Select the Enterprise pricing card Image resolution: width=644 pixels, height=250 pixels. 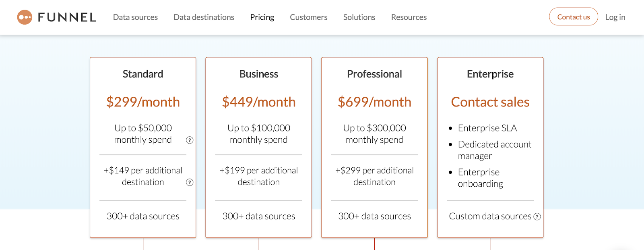pyautogui.click(x=490, y=147)
